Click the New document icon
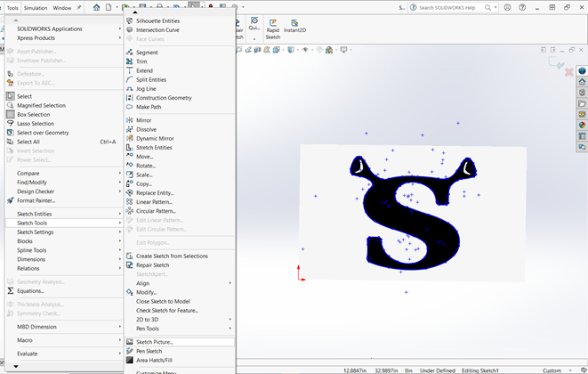588x374 pixels. click(109, 7)
